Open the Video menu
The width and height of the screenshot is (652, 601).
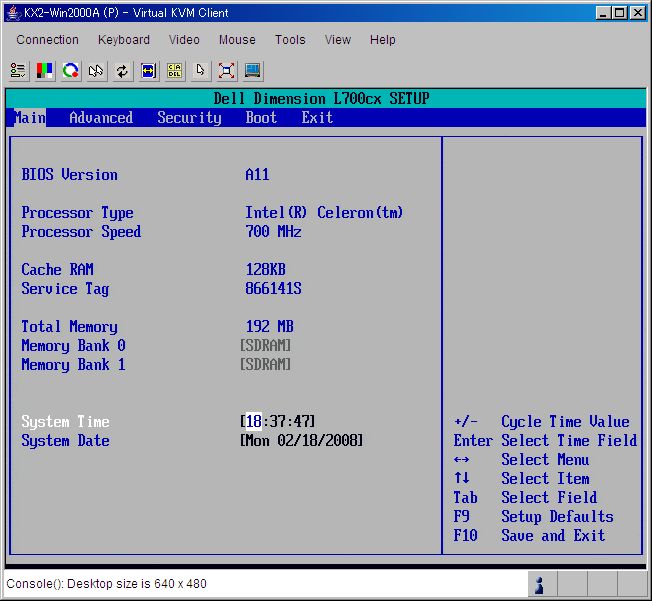click(x=184, y=40)
